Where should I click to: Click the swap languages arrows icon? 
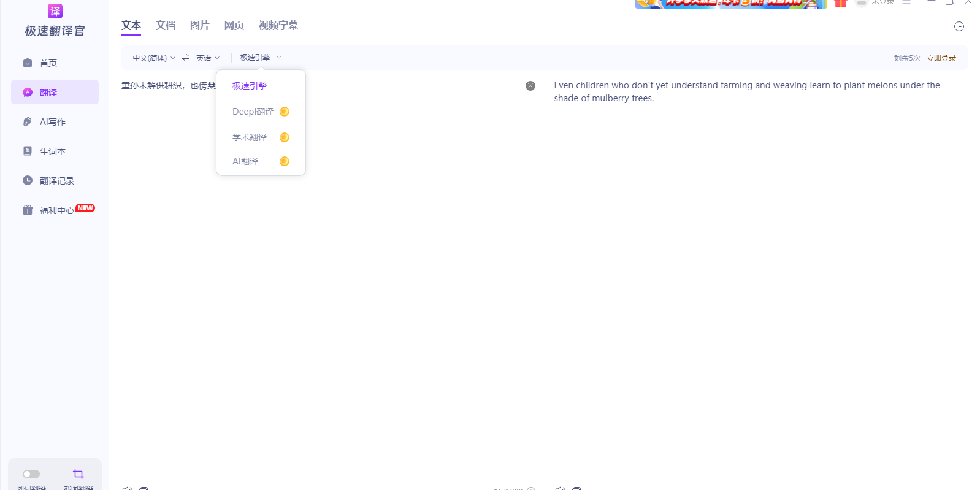[x=185, y=58]
